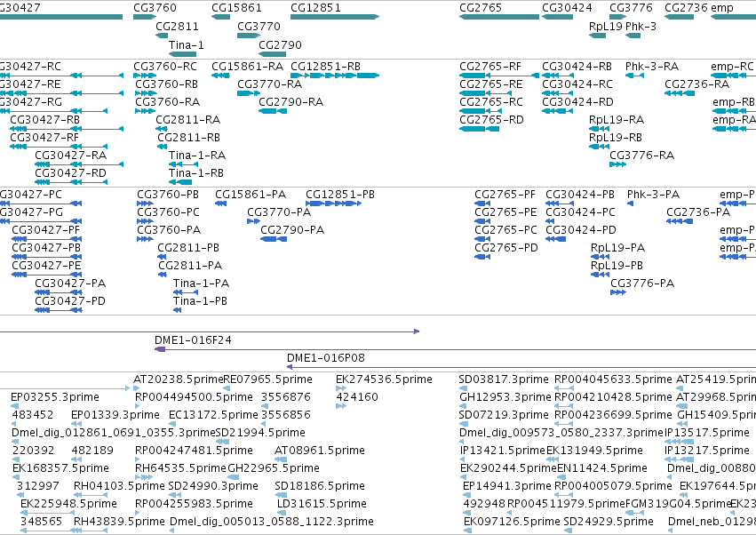This screenshot has width=756, height=535.
Task: Click the CG15861-RA transcript label
Action: (247, 67)
